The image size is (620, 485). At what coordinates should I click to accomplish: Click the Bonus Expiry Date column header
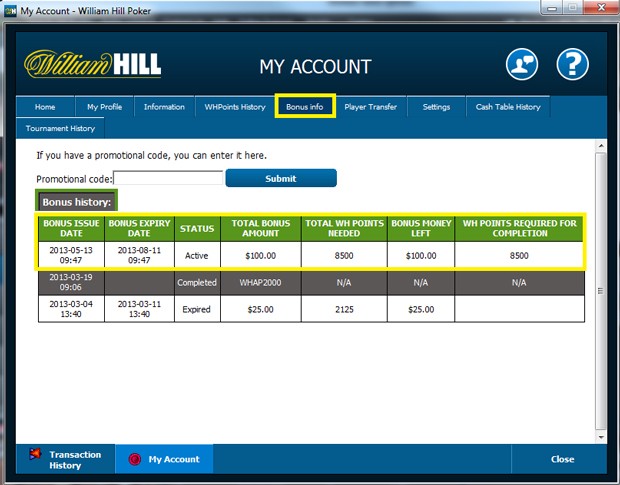coord(139,228)
